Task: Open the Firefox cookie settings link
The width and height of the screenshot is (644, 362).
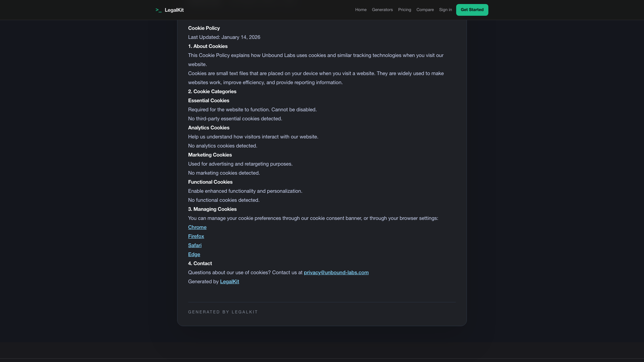Action: tap(196, 236)
